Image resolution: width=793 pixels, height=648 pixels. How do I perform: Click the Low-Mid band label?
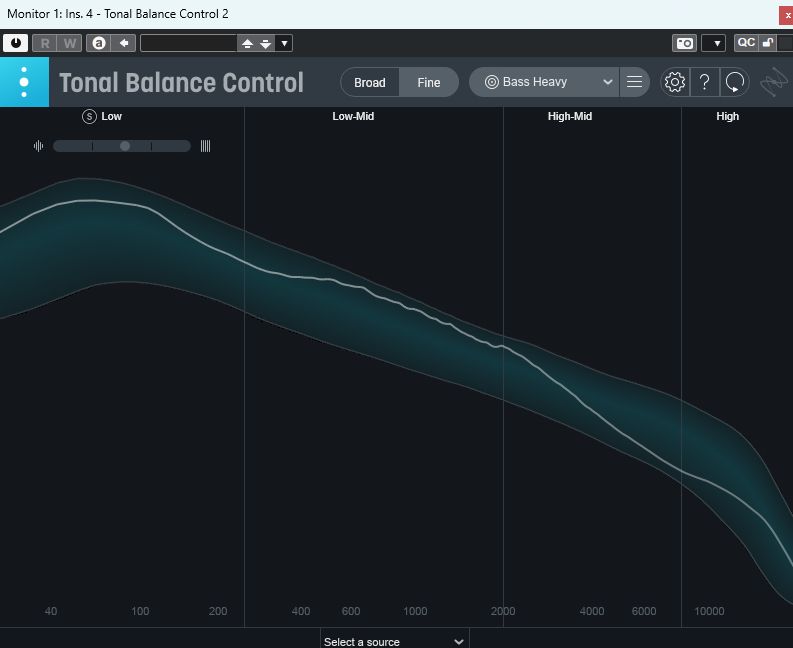(x=353, y=116)
